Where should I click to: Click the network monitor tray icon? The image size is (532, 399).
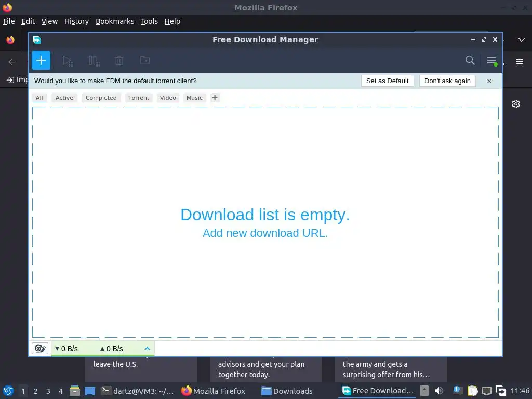(x=487, y=391)
